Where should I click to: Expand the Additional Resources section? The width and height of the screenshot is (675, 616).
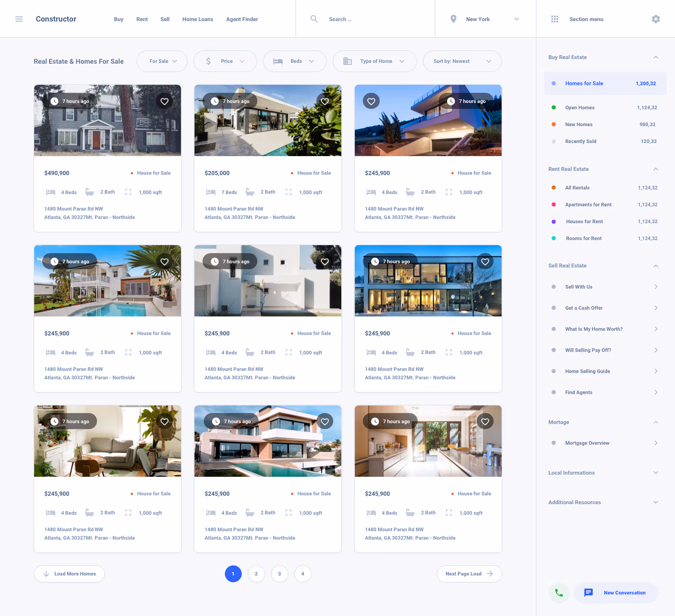(656, 503)
